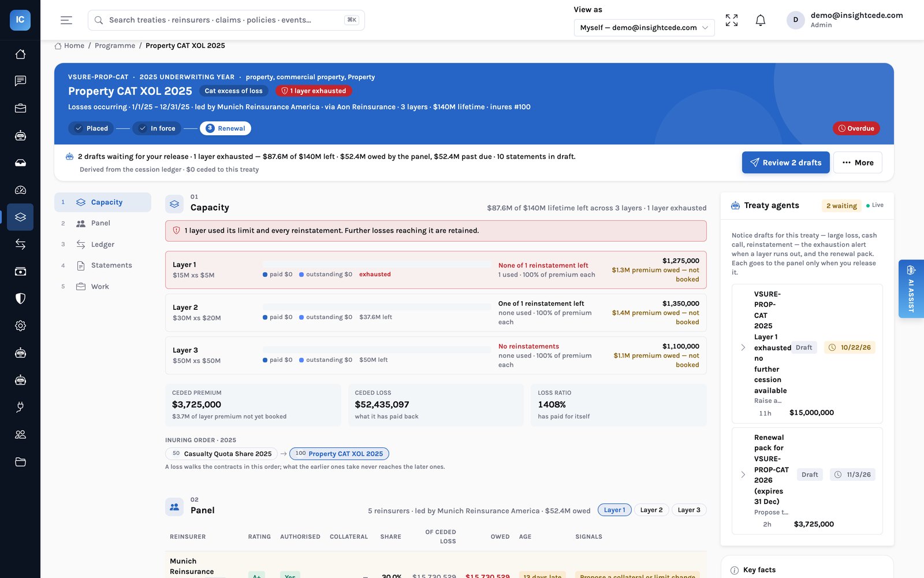Open the chat messages sidebar icon
Screen dimensions: 924x578
click(20, 81)
